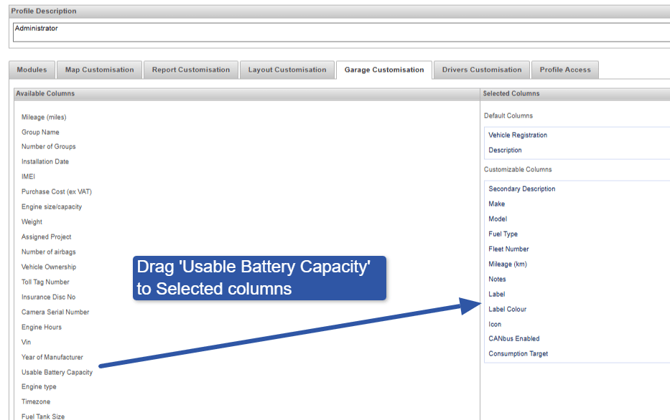
Task: Click 'Mileage (miles)' in Available Columns
Action: coord(44,117)
